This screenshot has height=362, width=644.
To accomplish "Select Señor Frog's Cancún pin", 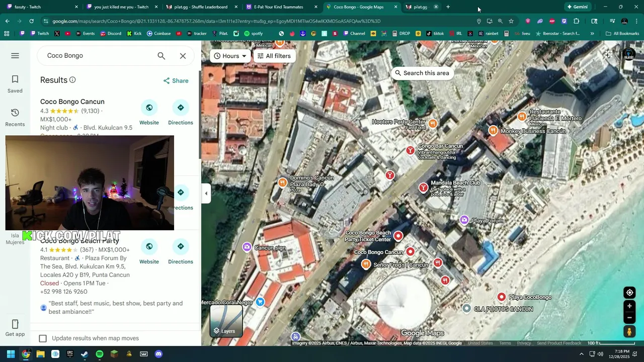I will [366, 264].
